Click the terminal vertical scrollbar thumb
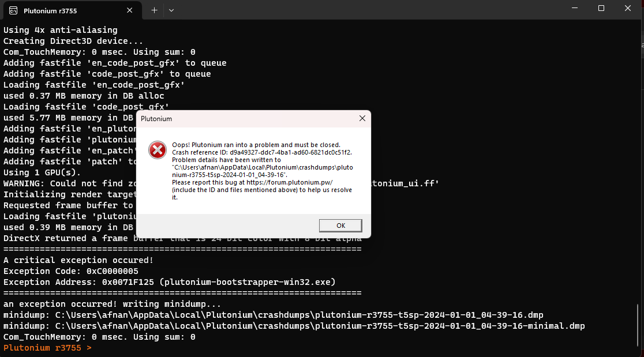Screen dimensions: 644x357 tap(638, 325)
